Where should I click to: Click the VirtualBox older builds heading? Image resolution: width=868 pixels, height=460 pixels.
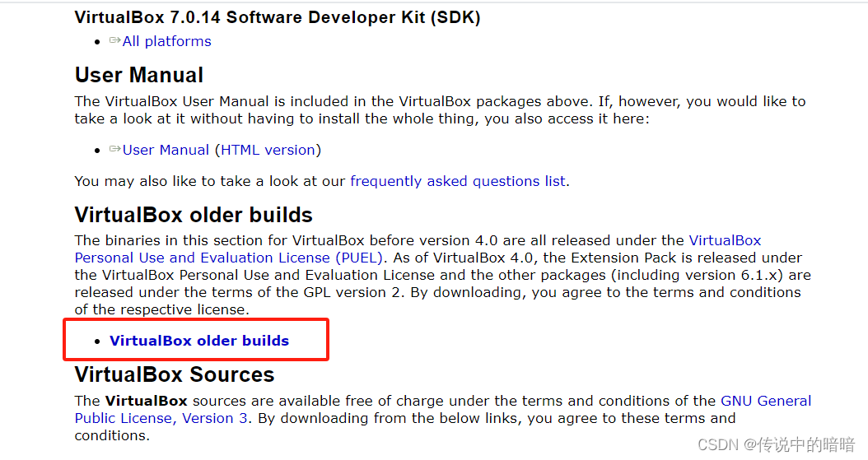pyautogui.click(x=194, y=215)
